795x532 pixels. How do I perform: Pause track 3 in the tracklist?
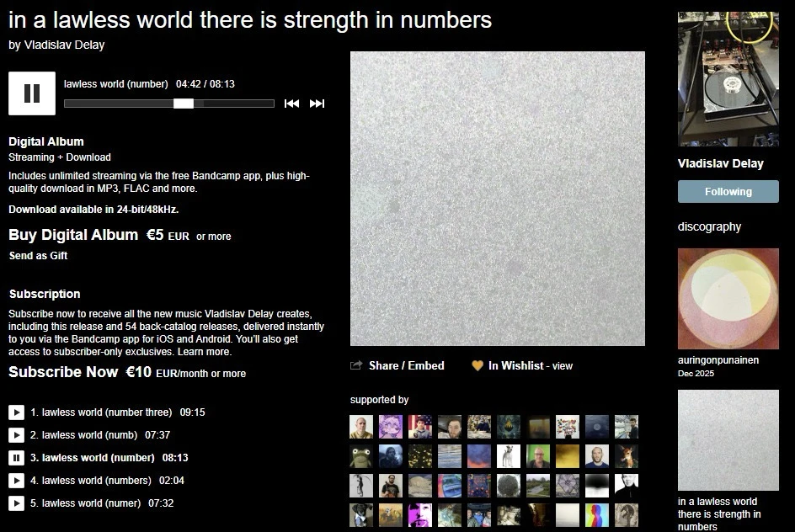click(x=16, y=458)
